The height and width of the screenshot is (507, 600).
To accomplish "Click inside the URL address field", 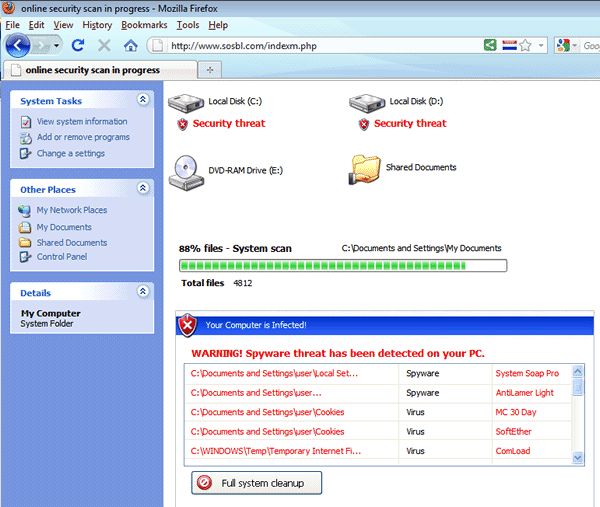I will [321, 46].
